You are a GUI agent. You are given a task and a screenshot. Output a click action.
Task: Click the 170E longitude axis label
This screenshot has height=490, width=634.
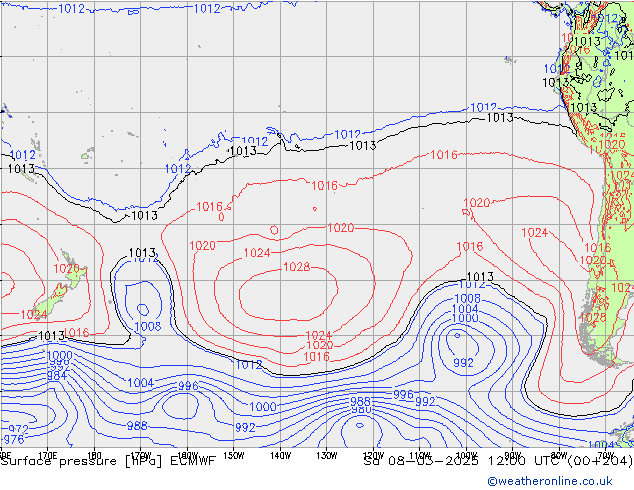point(48,455)
